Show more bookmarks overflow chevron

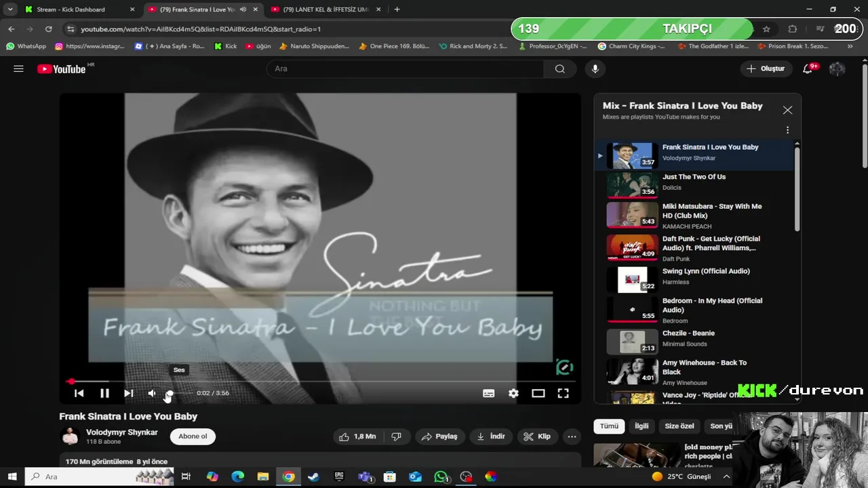coord(850,46)
